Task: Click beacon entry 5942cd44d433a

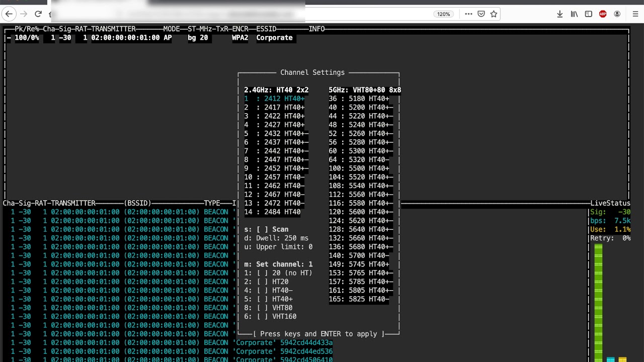Action: click(306, 342)
